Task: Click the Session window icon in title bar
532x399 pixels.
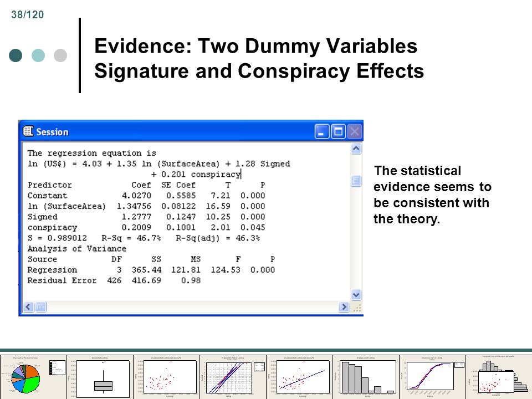Action: coord(28,131)
